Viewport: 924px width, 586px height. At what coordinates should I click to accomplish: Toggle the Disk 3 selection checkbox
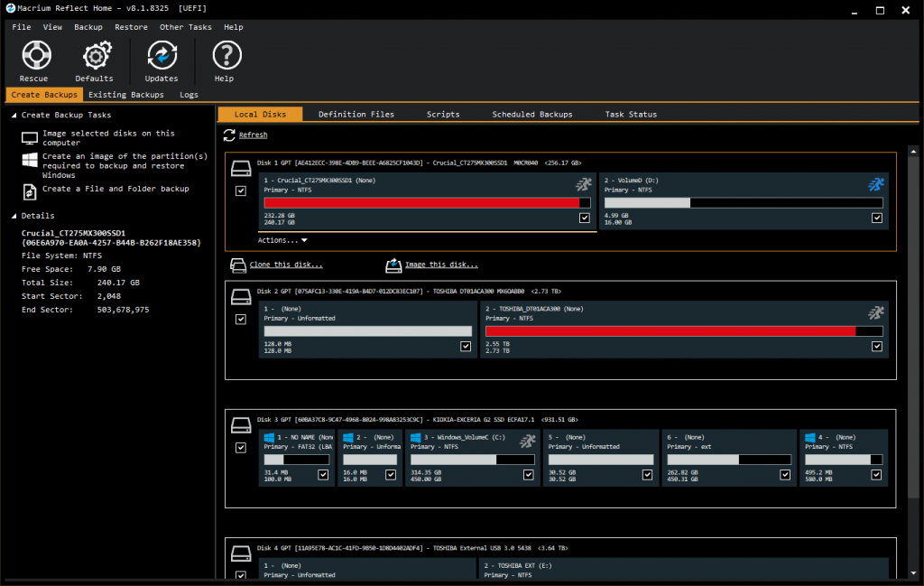click(x=240, y=448)
